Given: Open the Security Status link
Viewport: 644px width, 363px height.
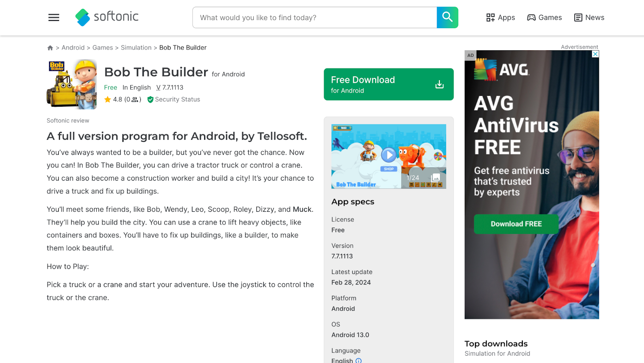Looking at the screenshot, I should click(x=178, y=99).
